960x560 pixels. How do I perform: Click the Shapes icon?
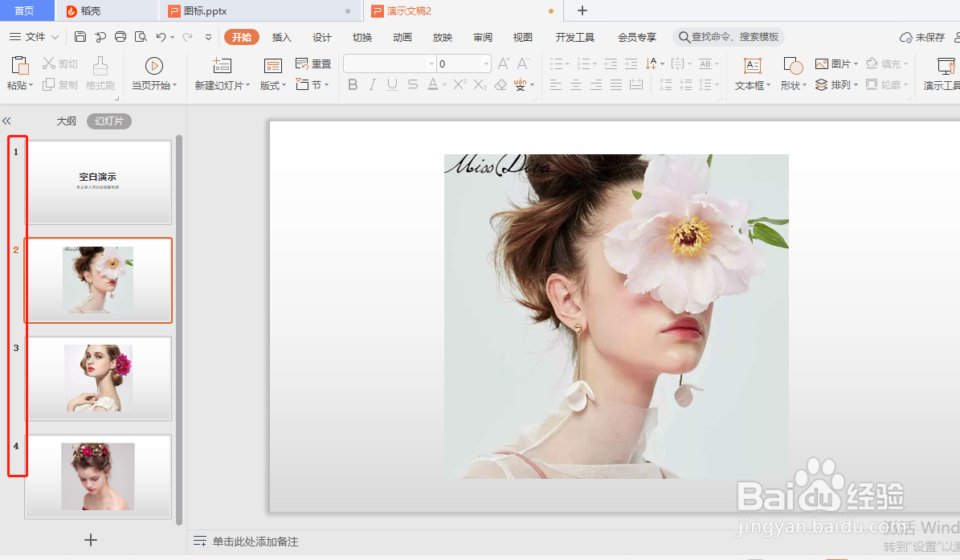[793, 66]
